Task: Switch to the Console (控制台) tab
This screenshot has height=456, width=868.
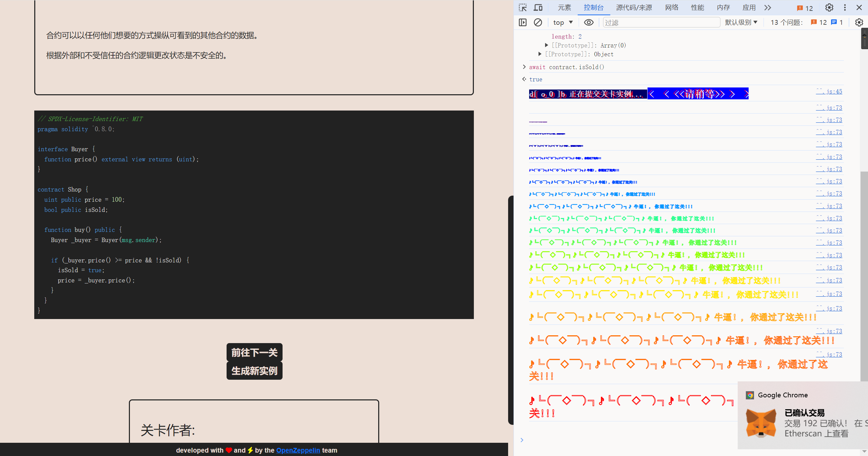Action: point(594,7)
